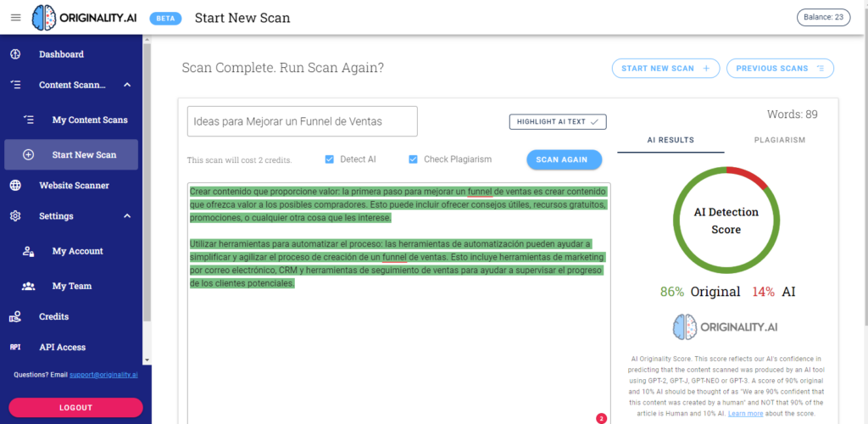Click the scan title input field
The width and height of the screenshot is (868, 424).
coord(302,121)
